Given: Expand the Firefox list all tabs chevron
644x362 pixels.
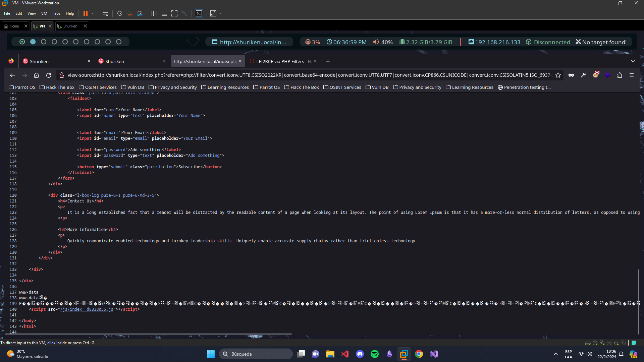Looking at the screenshot, I should point(633,61).
